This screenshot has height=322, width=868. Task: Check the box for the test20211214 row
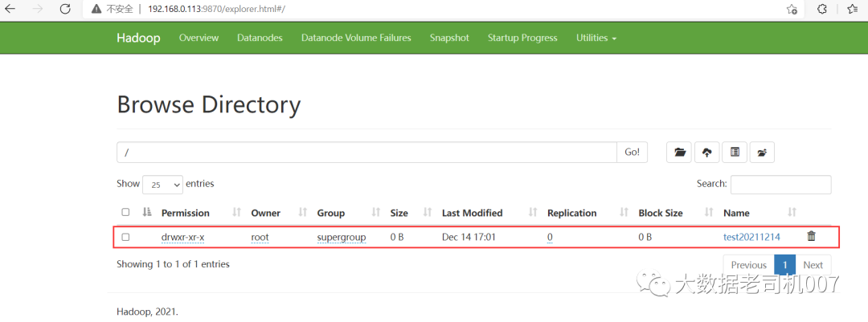tap(125, 238)
